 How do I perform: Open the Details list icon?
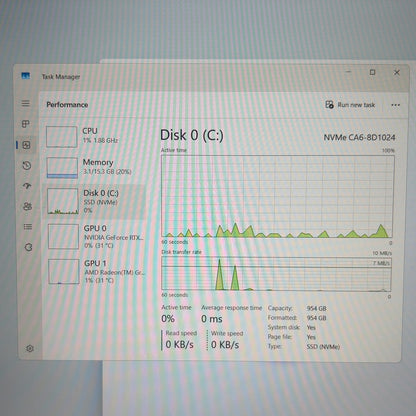[28, 227]
